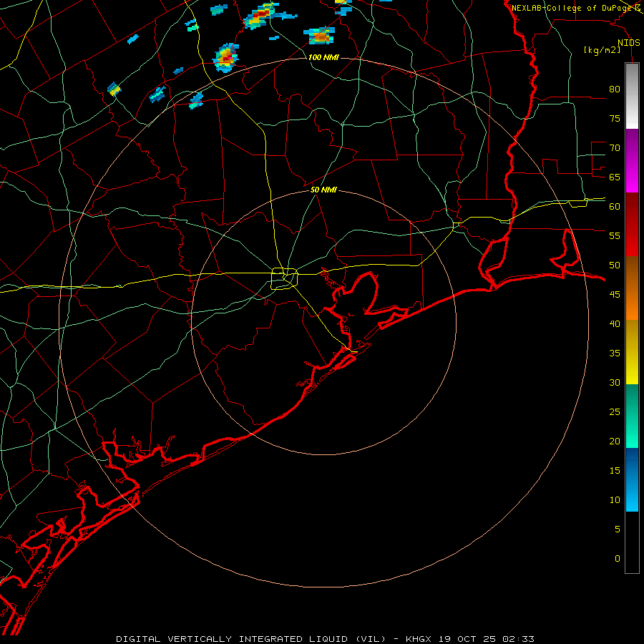
Task: Click the 10 value on the color scale
Action: 615,500
